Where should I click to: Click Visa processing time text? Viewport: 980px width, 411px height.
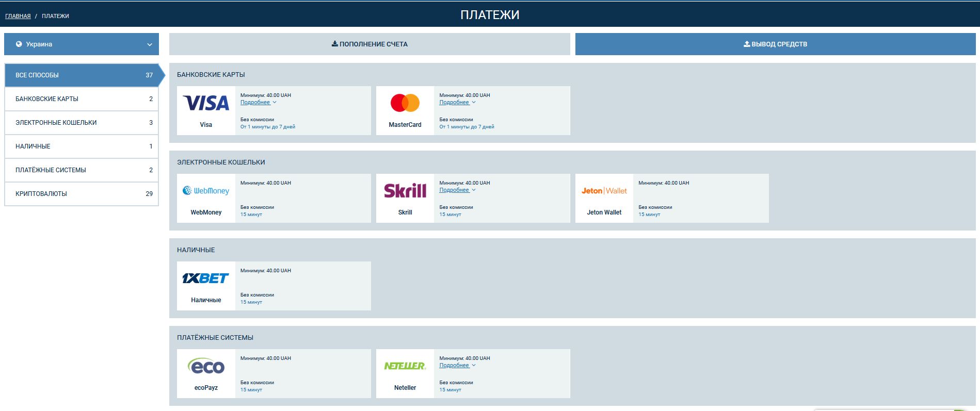click(268, 127)
